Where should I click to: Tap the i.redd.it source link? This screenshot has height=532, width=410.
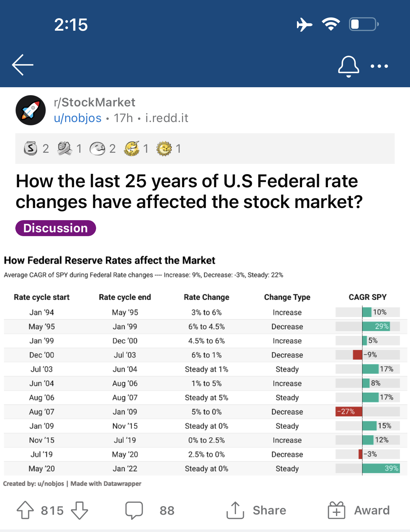[167, 118]
